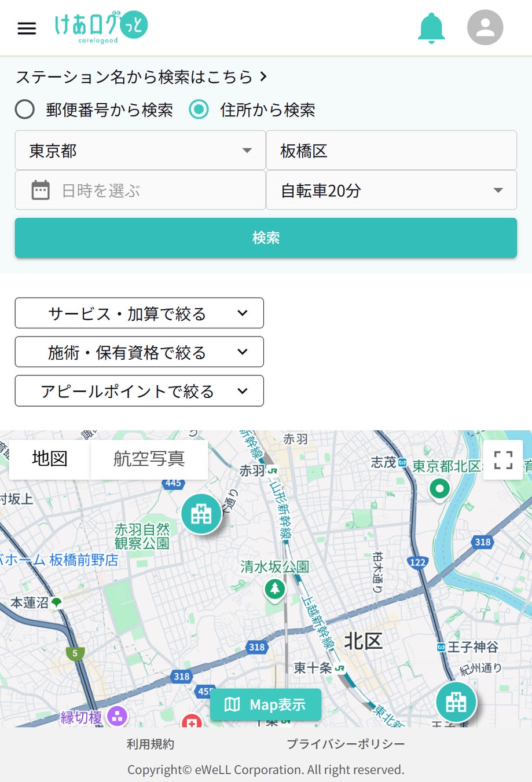Click the 赤羽自然観察公園 map label
The image size is (532, 782).
click(142, 536)
